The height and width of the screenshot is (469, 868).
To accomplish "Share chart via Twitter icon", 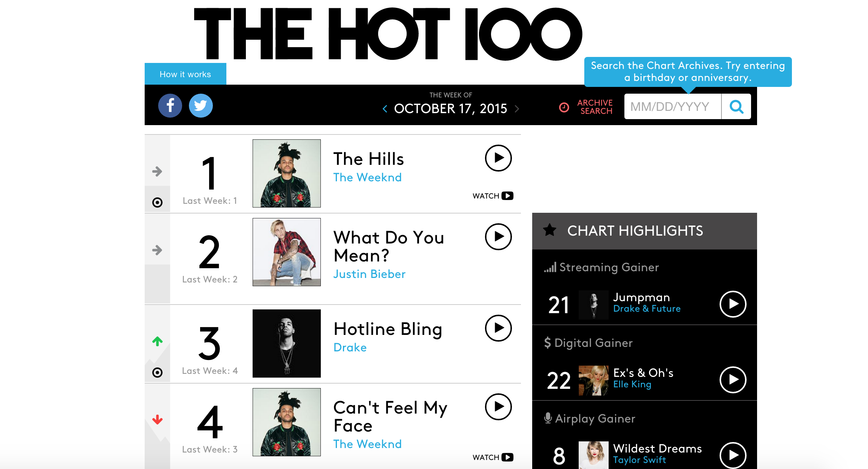I will [201, 106].
